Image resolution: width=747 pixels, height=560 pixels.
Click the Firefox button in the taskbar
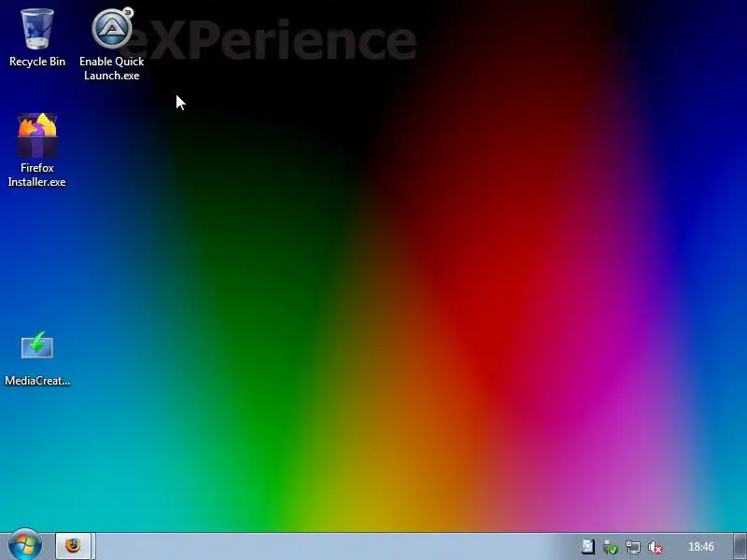pyautogui.click(x=74, y=546)
